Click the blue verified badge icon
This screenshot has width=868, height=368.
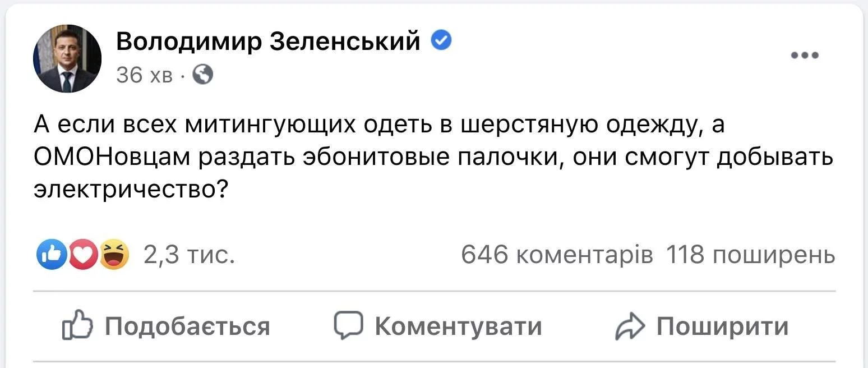[x=441, y=40]
